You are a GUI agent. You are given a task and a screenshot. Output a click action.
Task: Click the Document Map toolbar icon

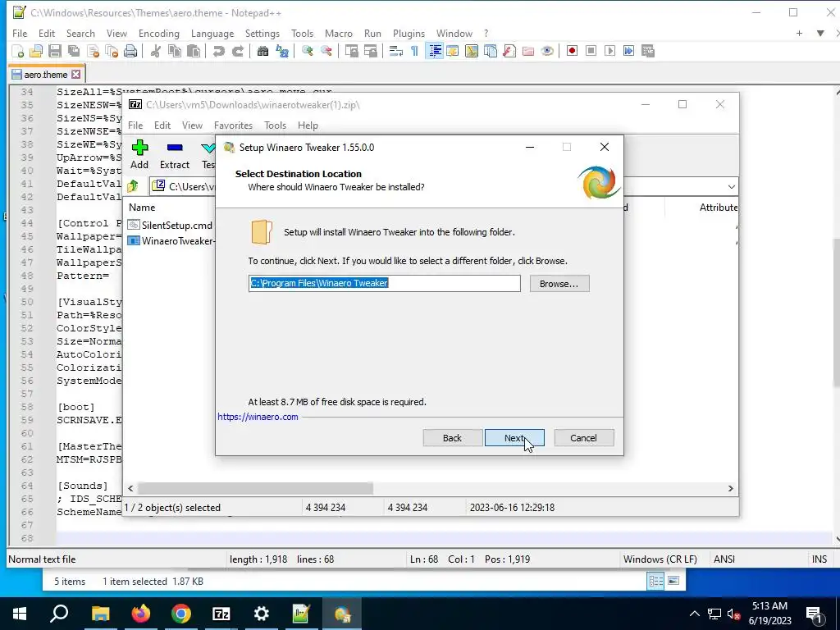point(472,51)
